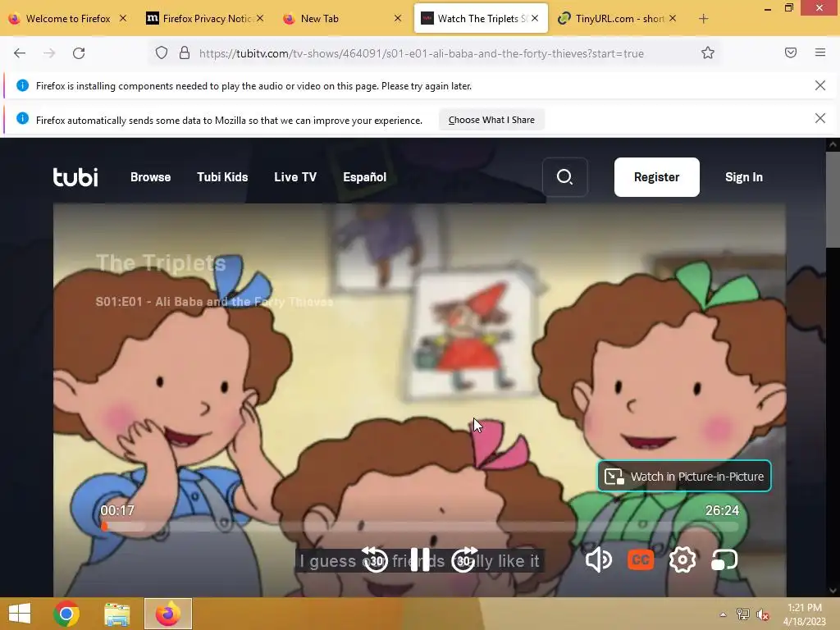Reload the current page
This screenshot has width=840, height=630.
(79, 53)
